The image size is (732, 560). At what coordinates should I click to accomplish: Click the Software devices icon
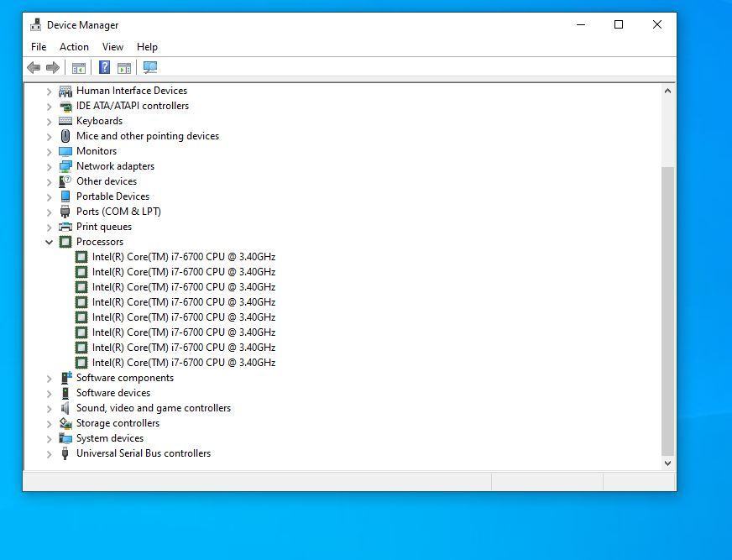[x=65, y=393]
